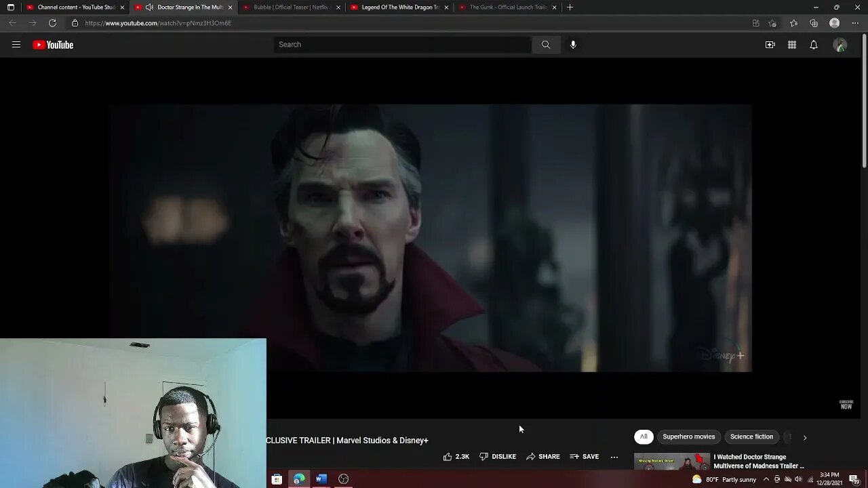
Task: Open Edge profile icon
Action: tap(835, 23)
